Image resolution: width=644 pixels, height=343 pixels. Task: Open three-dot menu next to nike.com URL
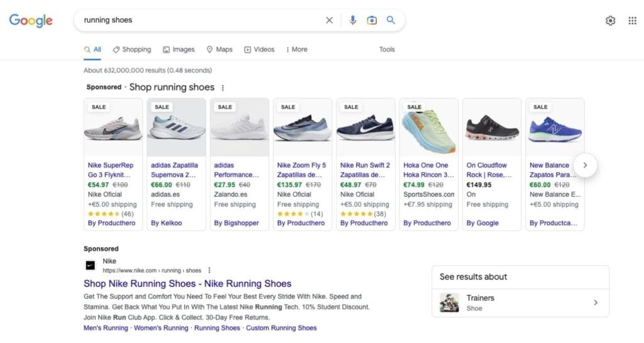coord(209,270)
